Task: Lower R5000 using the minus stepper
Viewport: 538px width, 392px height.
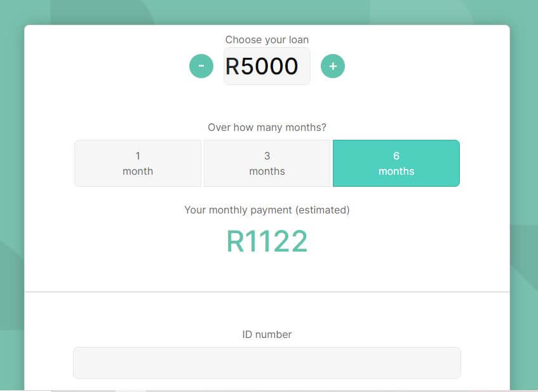Action: [x=201, y=65]
